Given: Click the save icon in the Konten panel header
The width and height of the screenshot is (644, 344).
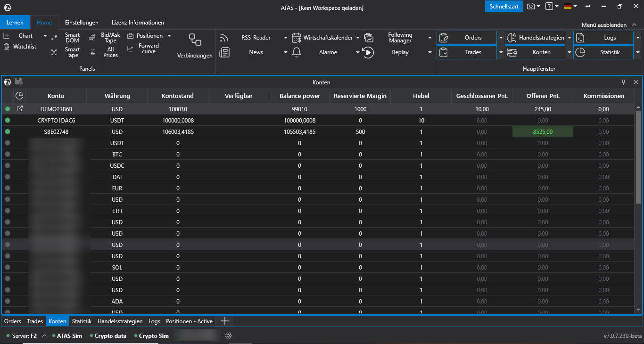Looking at the screenshot, I should pyautogui.click(x=19, y=82).
